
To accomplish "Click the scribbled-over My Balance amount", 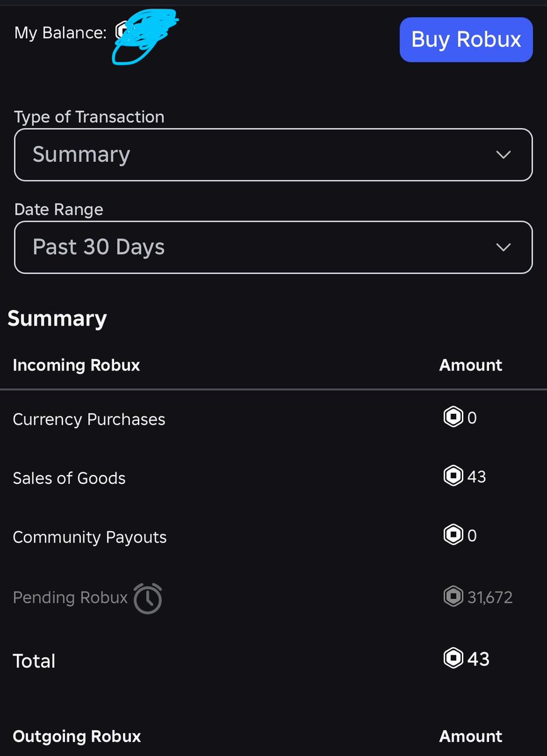I will tap(144, 36).
